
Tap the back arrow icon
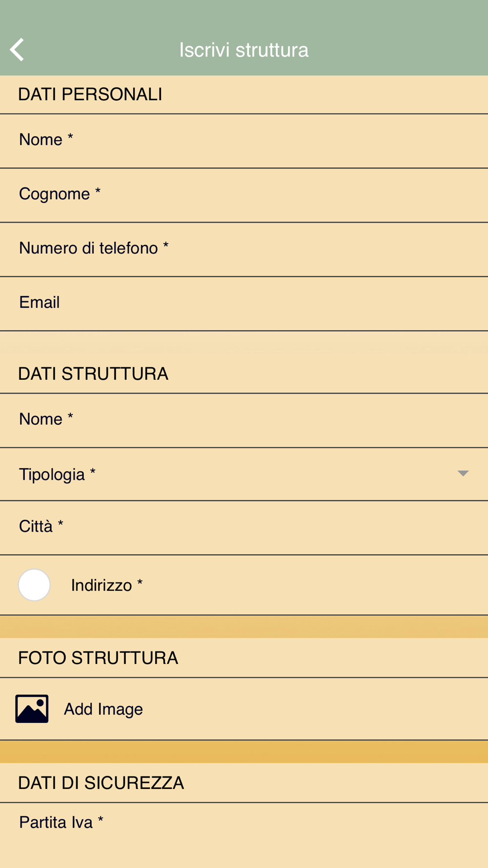17,50
